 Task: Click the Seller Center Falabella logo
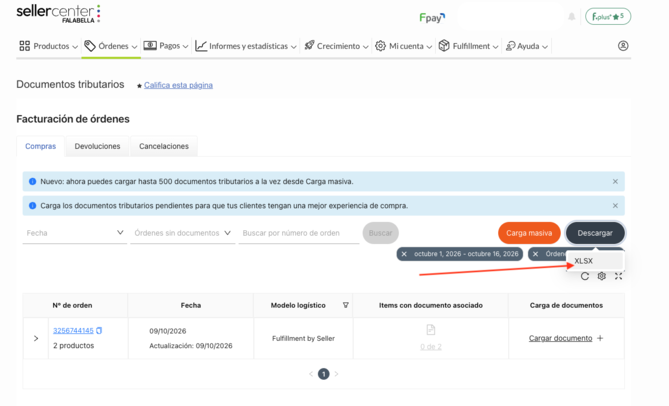click(x=58, y=14)
